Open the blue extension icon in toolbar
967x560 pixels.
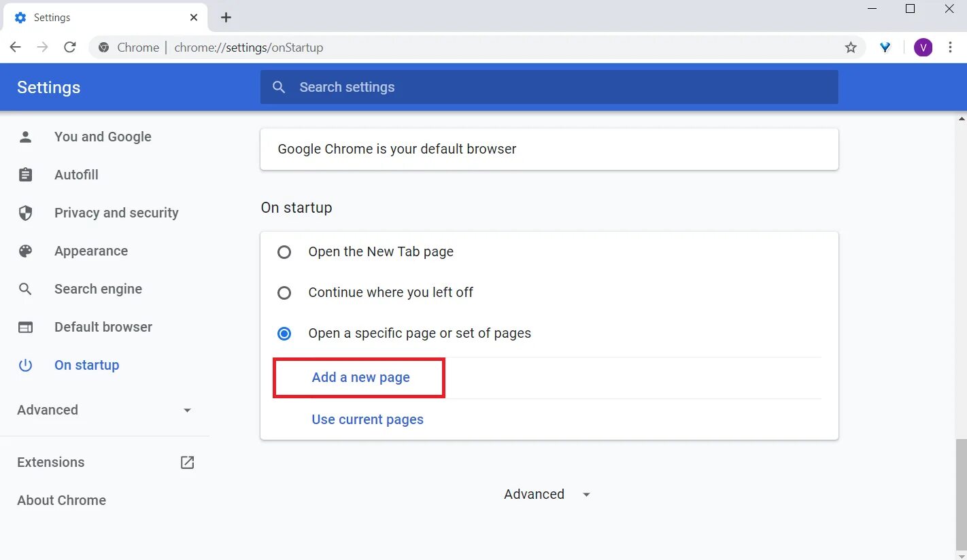(885, 48)
